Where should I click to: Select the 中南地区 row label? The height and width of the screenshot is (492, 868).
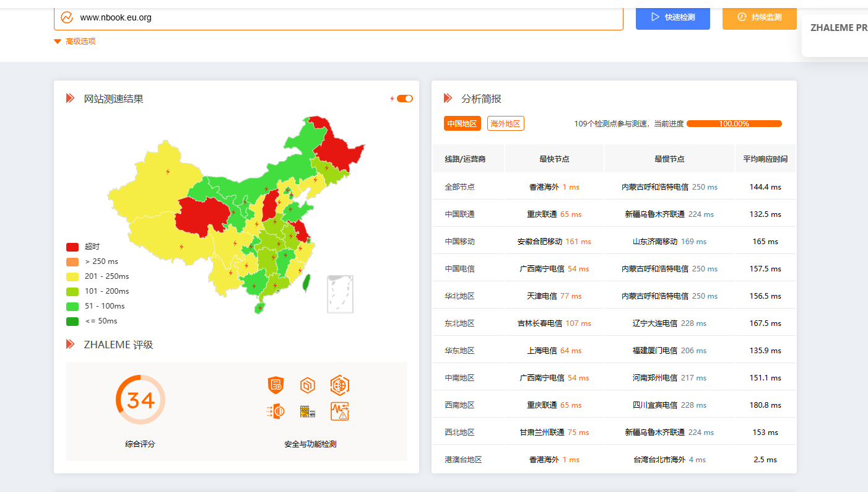pyautogui.click(x=459, y=378)
